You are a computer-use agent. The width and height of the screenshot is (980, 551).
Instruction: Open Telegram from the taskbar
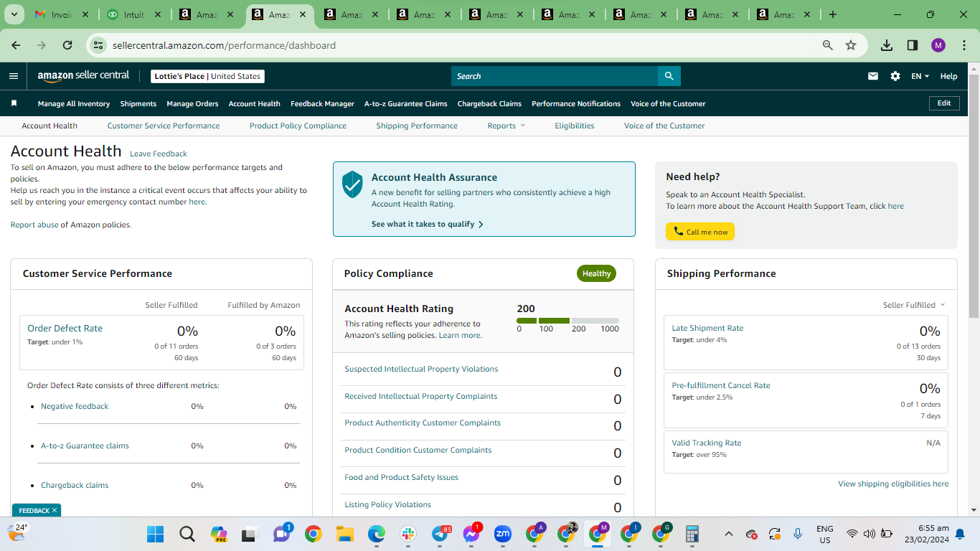[x=440, y=534]
